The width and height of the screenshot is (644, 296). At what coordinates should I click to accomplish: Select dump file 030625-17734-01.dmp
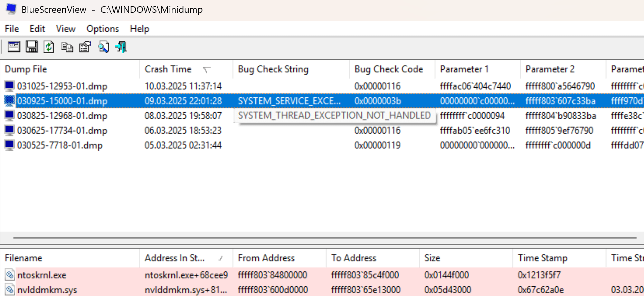click(x=62, y=131)
